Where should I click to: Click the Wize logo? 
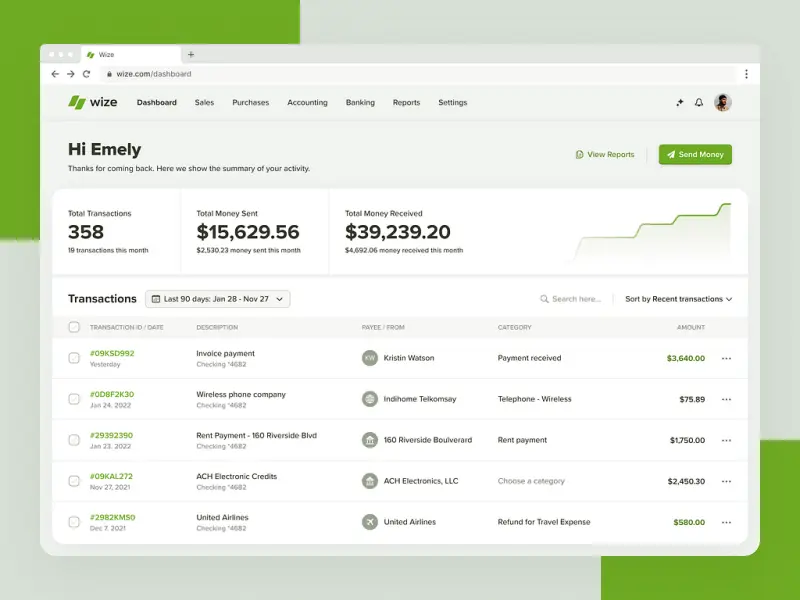[x=91, y=102]
